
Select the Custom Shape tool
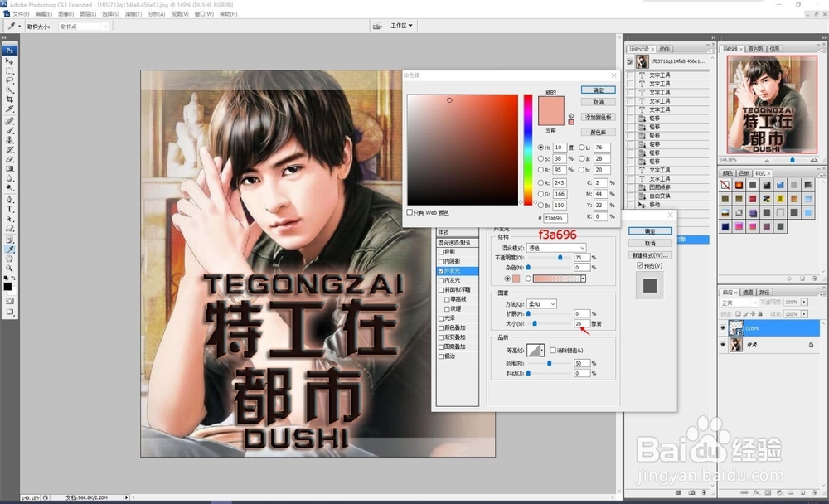click(9, 229)
